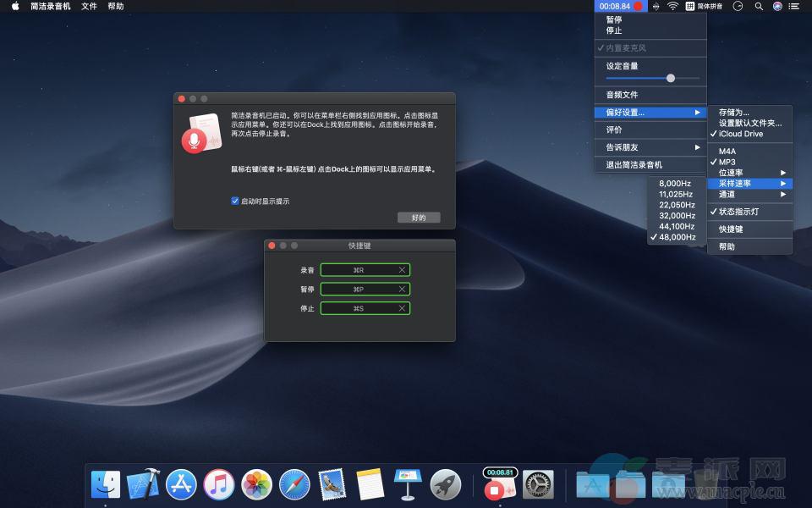
Task: Open the 文件 menu in menu bar
Action: pos(89,6)
